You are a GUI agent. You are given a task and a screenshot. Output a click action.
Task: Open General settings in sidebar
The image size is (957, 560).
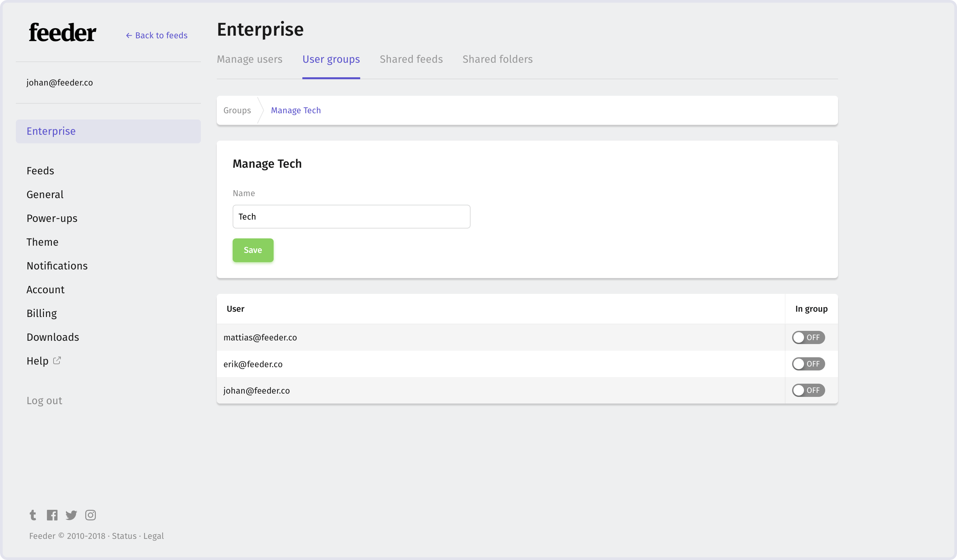coord(45,194)
